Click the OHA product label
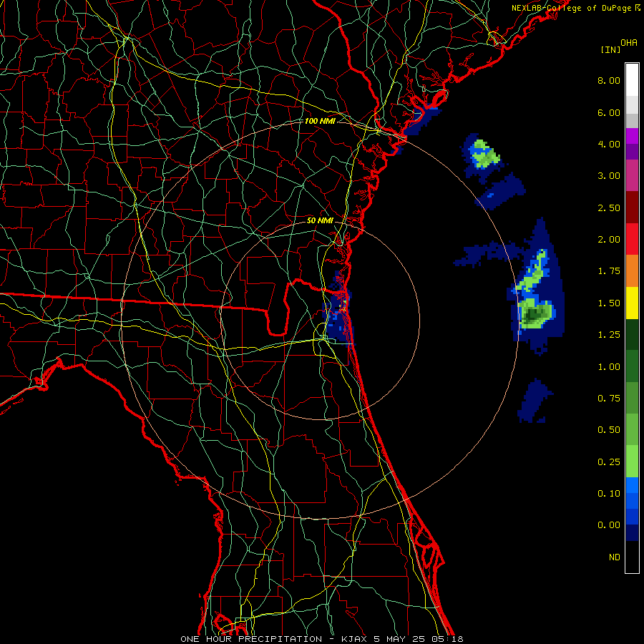Viewport: 644px width, 644px height. point(629,43)
